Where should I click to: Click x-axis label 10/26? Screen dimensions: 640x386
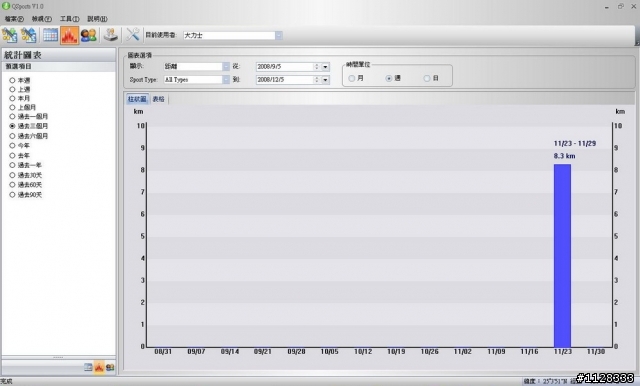coord(429,351)
